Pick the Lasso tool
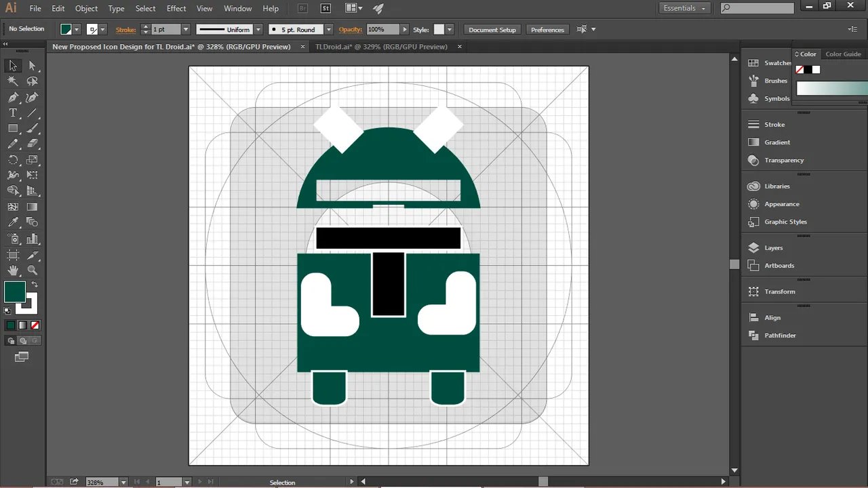This screenshot has width=868, height=488. coord(32,81)
